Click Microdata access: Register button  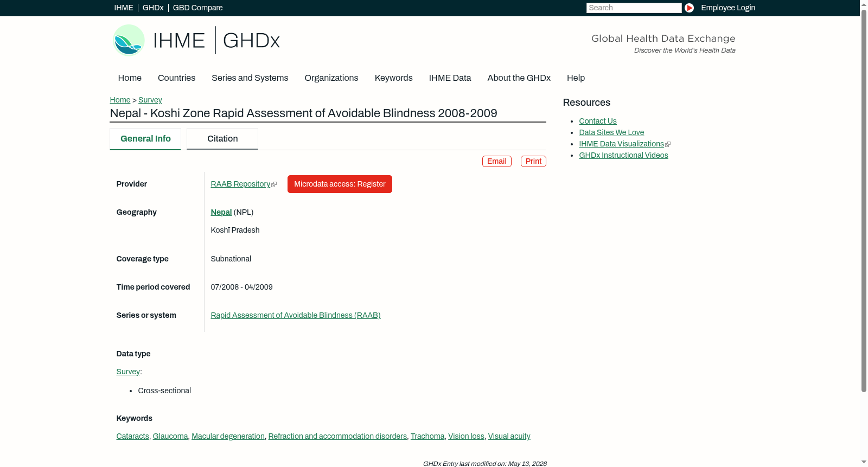[x=340, y=184]
